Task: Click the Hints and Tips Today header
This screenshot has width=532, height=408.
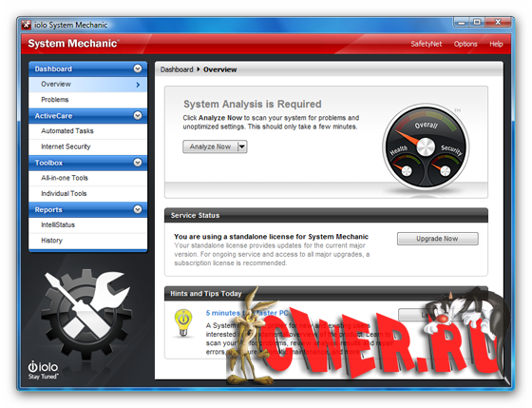Action: tap(326, 294)
